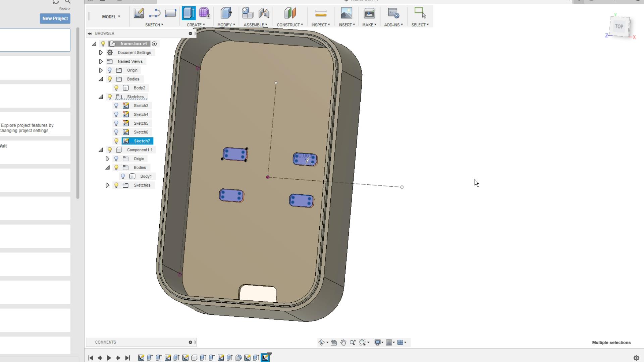Viewport: 644px width, 362px height.
Task: Click the Press Pull modify icon
Action: pyautogui.click(x=226, y=13)
